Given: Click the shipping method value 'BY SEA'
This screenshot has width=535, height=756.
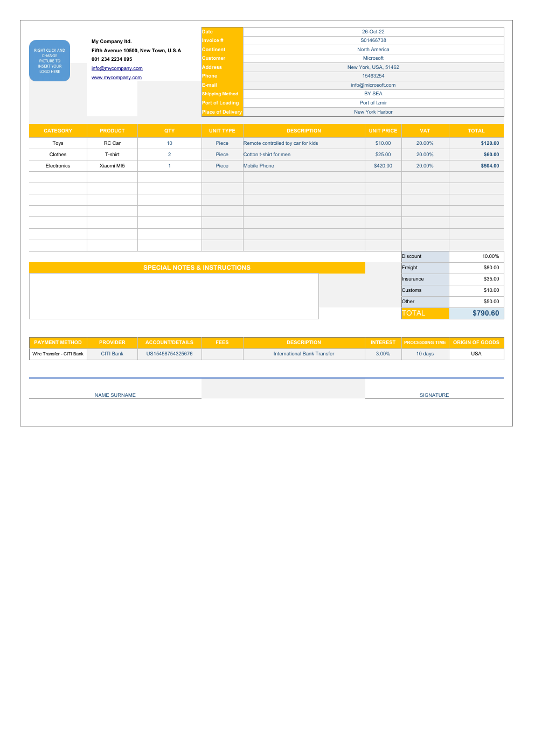Looking at the screenshot, I should [x=373, y=94].
